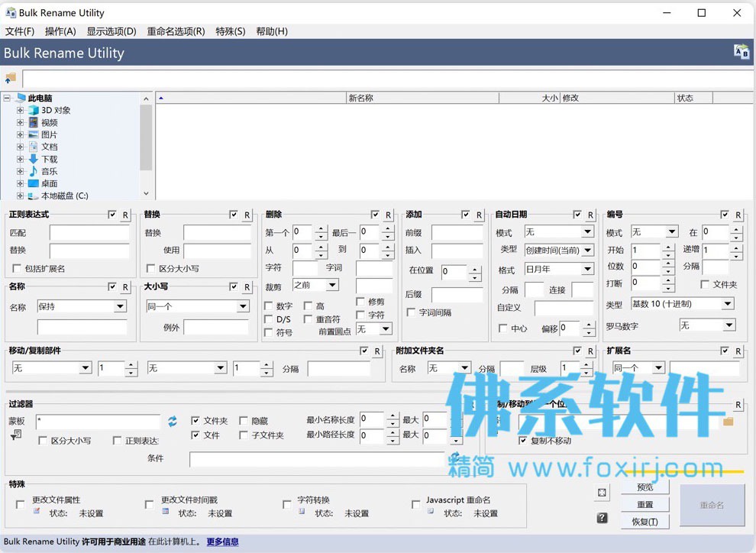Increase the 第一个 spinner value
This screenshot has height=553, width=756.
click(321, 229)
